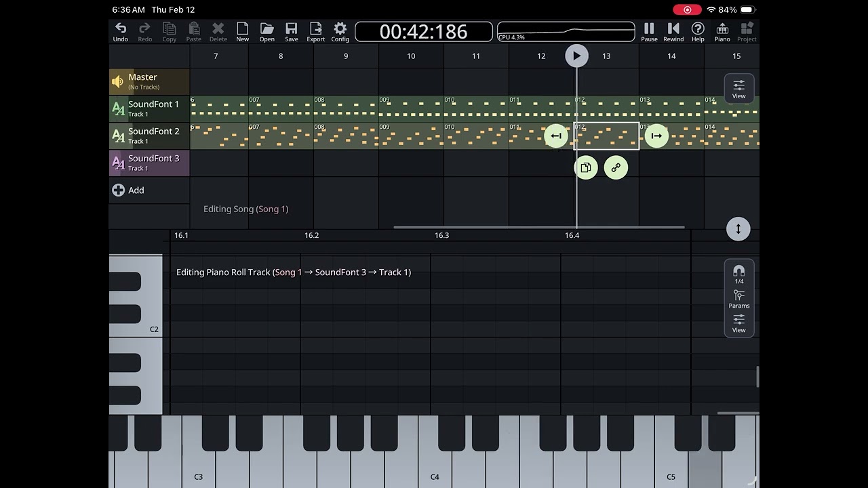Create a New project
868x488 pixels.
[x=243, y=32]
